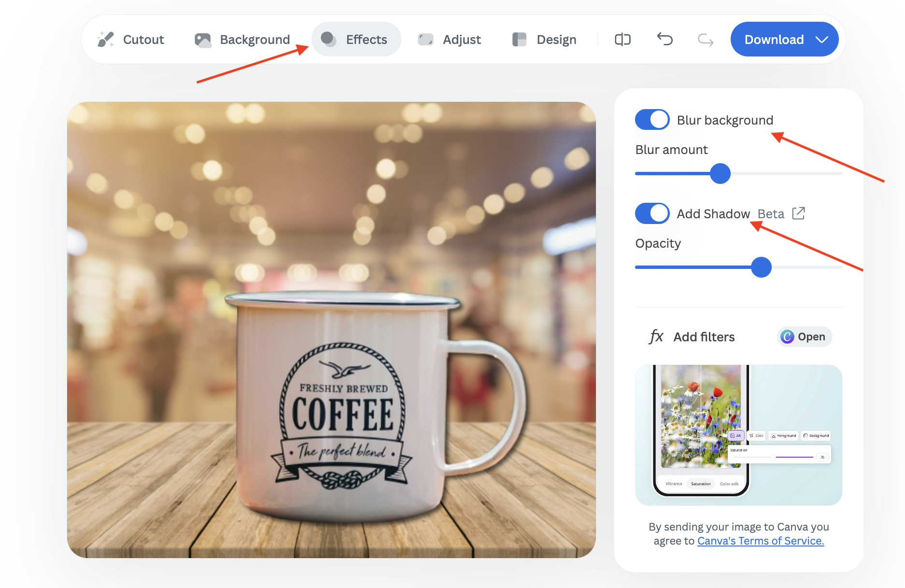Switch to the Background tab
905x588 pixels.
(255, 40)
